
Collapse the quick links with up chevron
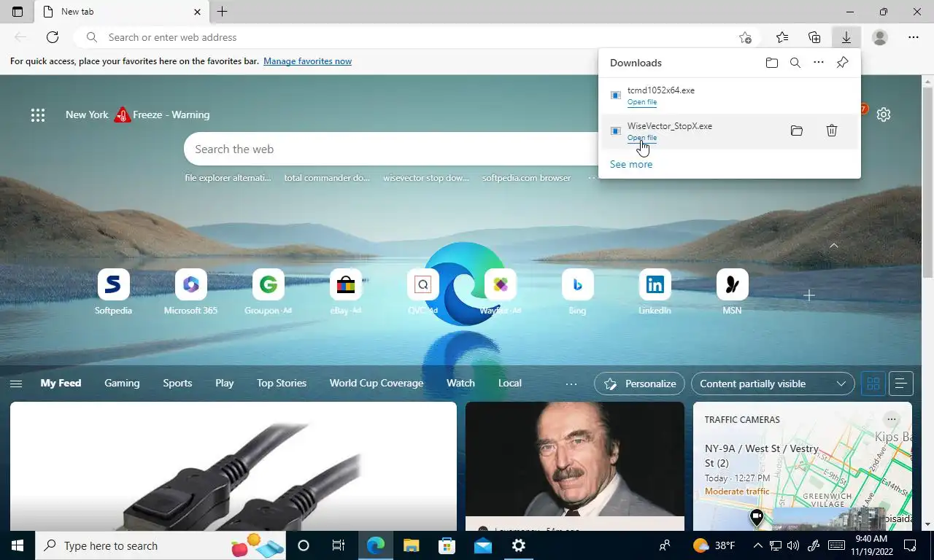834,246
